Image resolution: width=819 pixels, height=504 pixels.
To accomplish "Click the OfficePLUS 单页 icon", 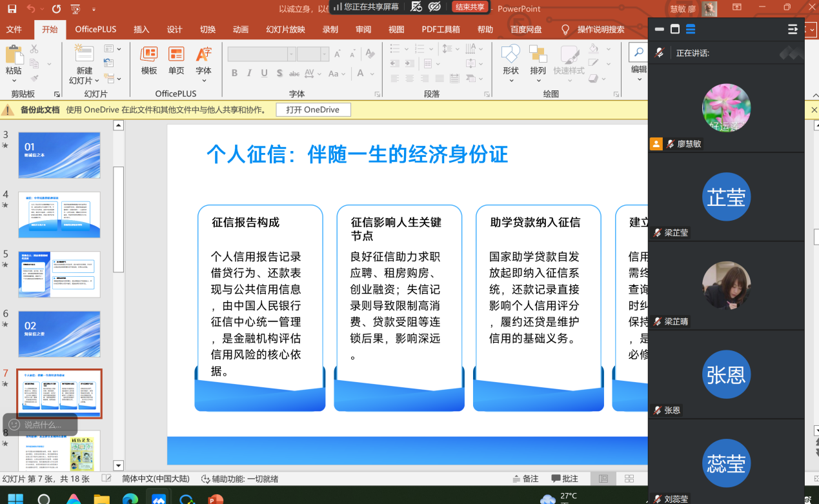I will tap(176, 61).
